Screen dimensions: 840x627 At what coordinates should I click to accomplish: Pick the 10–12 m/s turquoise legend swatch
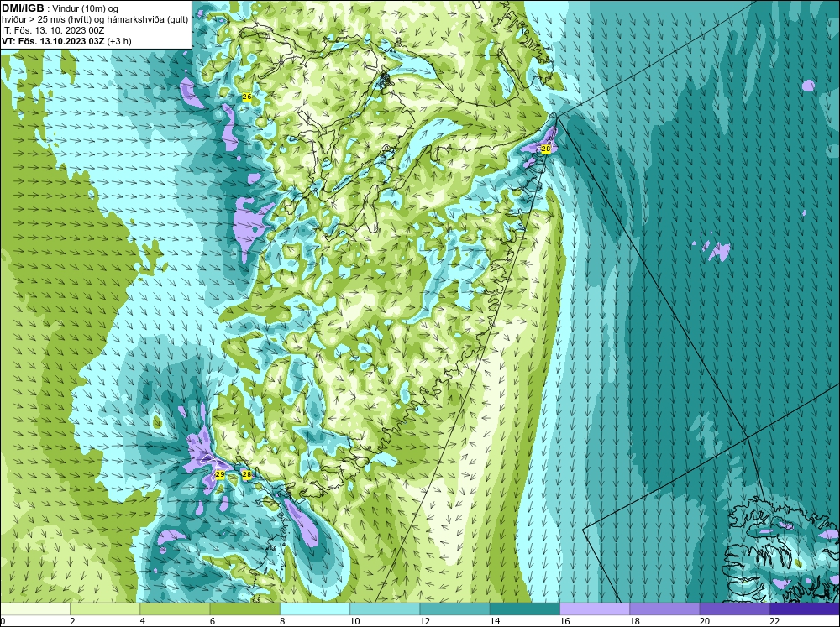click(x=385, y=609)
